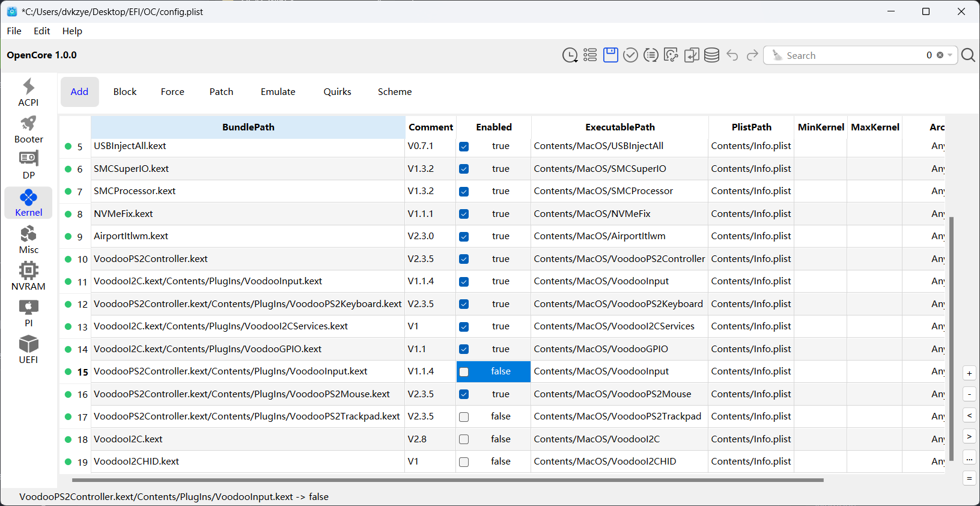Click the circular refresh list icon

click(x=651, y=55)
